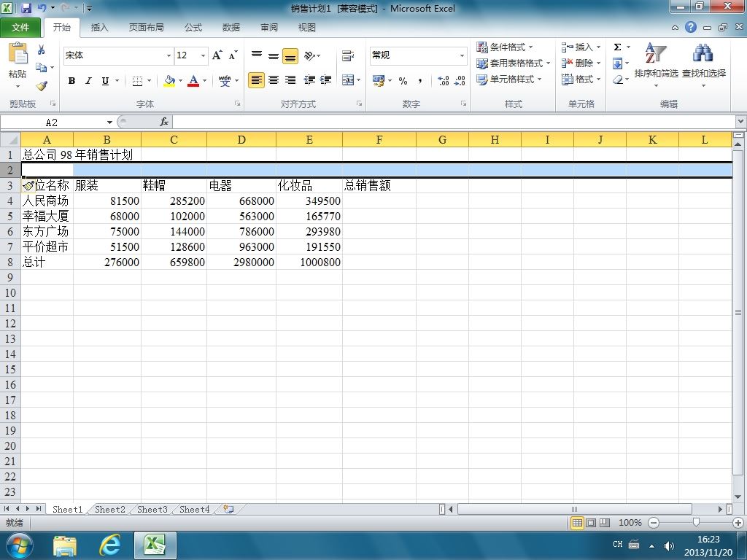The image size is (747, 560).
Task: Apply percent style
Action: coord(403,81)
